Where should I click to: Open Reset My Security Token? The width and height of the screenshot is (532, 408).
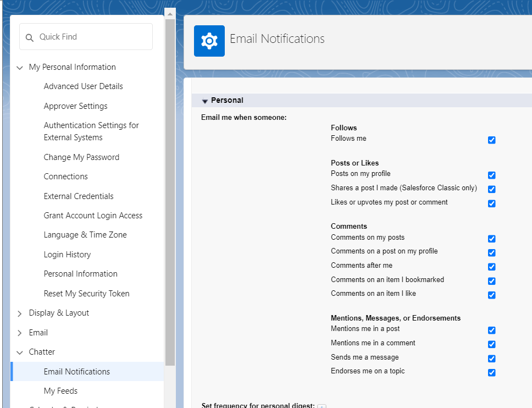click(x=86, y=294)
